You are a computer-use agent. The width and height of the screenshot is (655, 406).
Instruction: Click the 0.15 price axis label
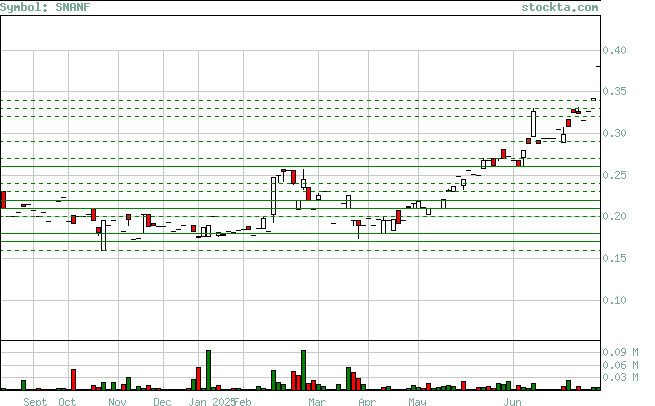(614, 258)
